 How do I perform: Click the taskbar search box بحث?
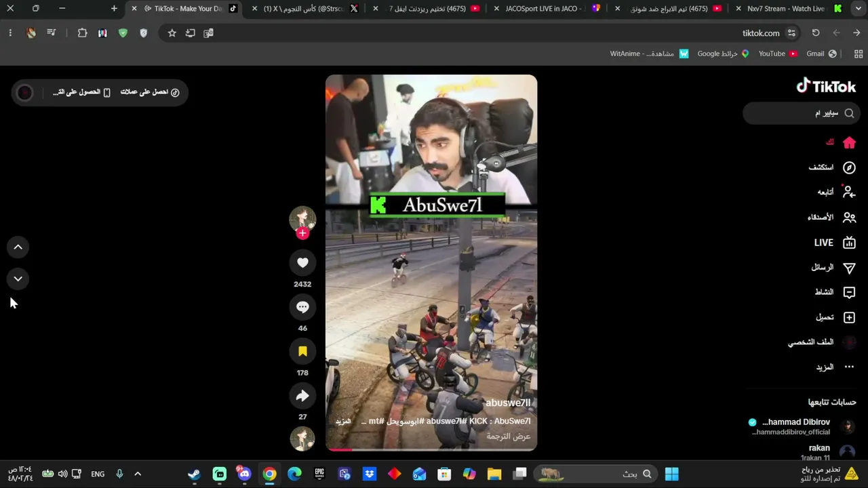coord(596,474)
